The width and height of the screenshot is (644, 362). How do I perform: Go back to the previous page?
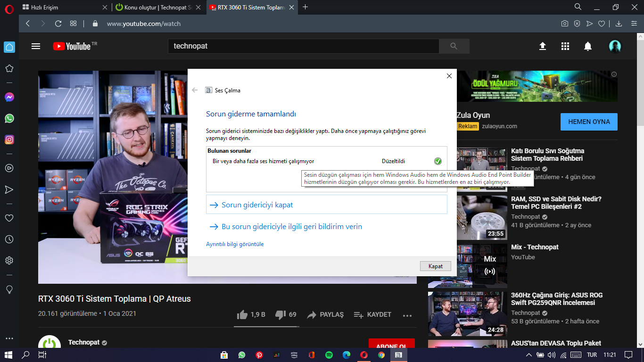pos(28,24)
